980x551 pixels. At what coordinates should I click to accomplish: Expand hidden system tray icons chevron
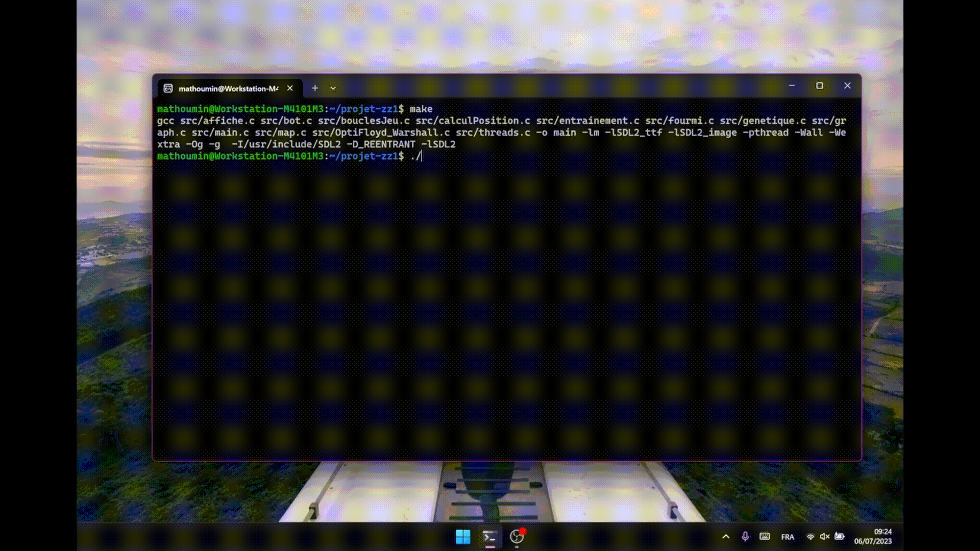click(x=726, y=537)
